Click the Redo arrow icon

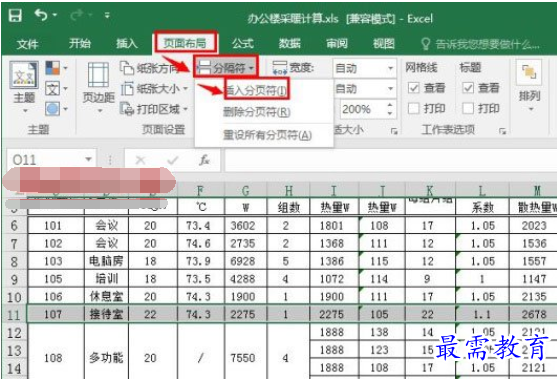(x=77, y=15)
